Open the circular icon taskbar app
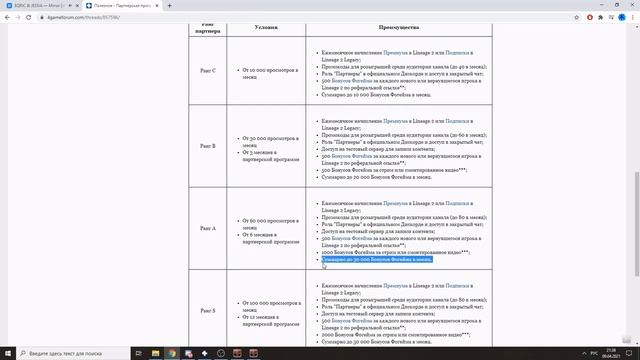 [x=221, y=353]
